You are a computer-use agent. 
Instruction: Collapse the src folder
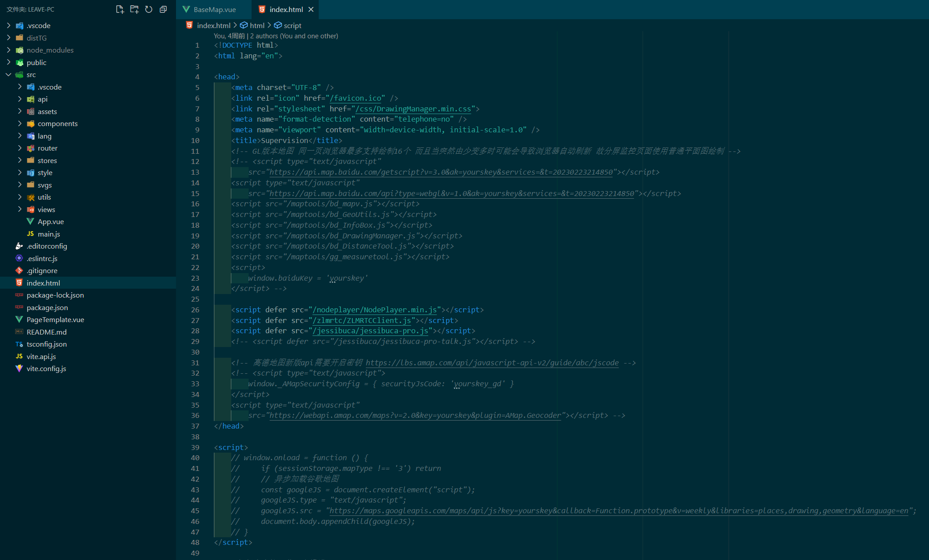pos(9,74)
